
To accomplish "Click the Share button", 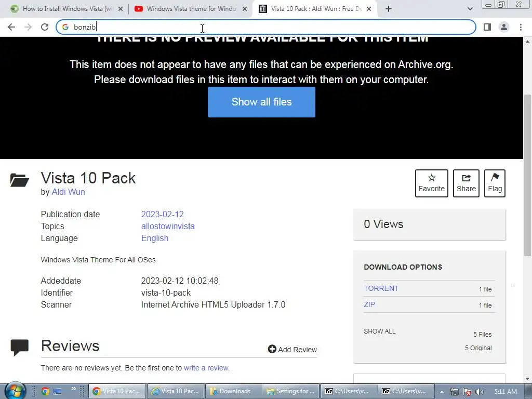I will pos(466,183).
